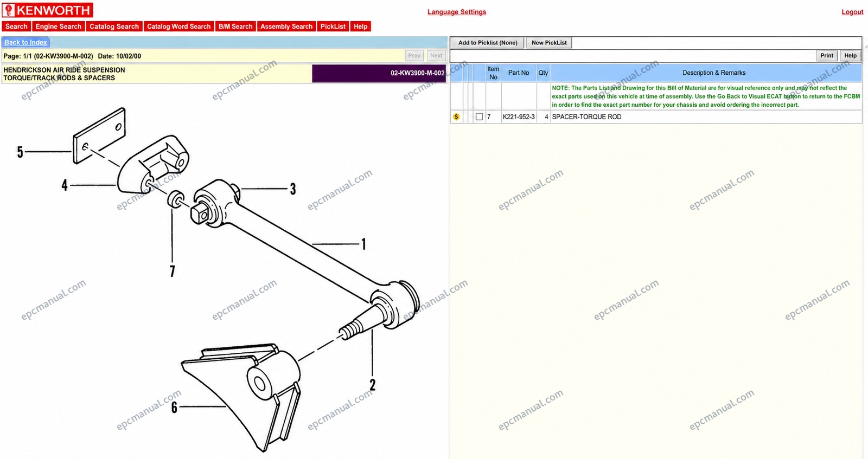Image resolution: width=868 pixels, height=459 pixels.
Task: Select the Next page button
Action: pyautogui.click(x=436, y=56)
